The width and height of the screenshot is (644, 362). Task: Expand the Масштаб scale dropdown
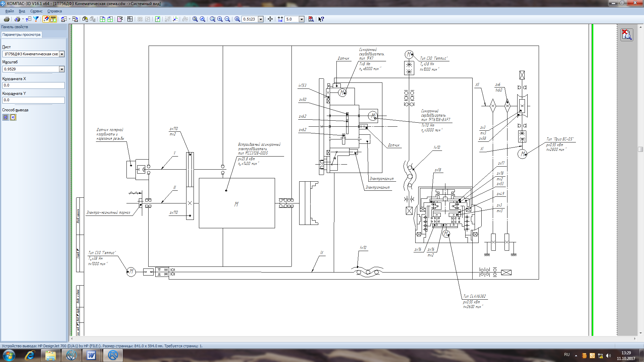[62, 69]
